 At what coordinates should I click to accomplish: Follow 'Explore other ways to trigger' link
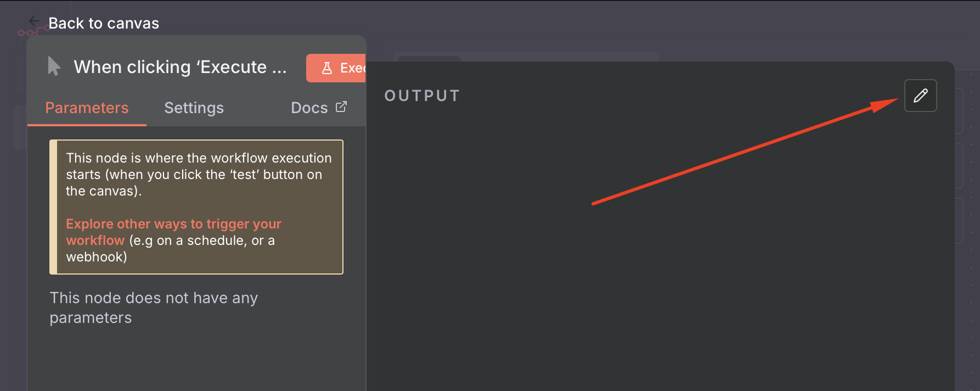tap(173, 224)
